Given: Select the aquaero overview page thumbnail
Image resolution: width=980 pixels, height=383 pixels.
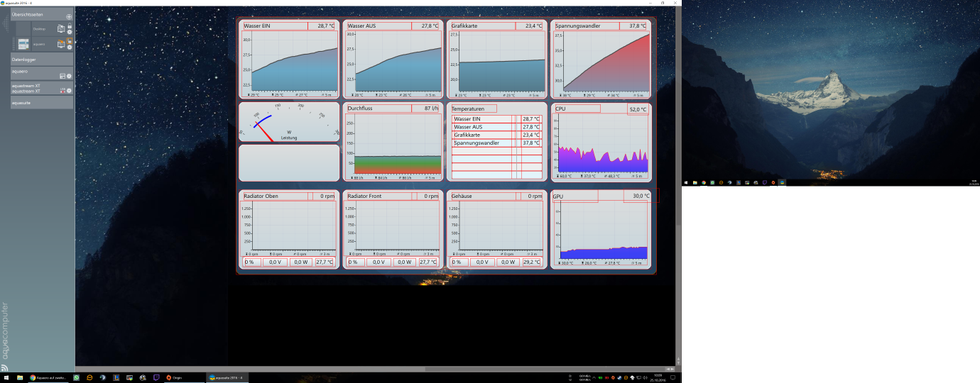Looking at the screenshot, I should (23, 44).
